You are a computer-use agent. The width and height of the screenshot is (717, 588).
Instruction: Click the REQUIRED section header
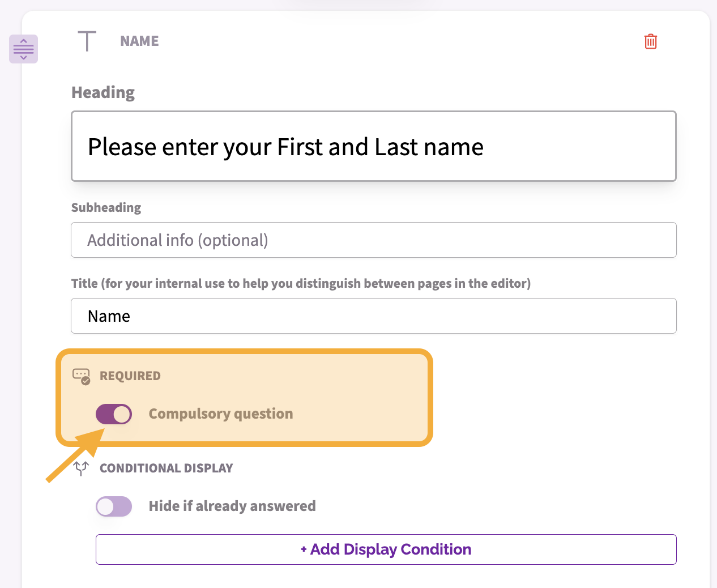[x=130, y=376]
